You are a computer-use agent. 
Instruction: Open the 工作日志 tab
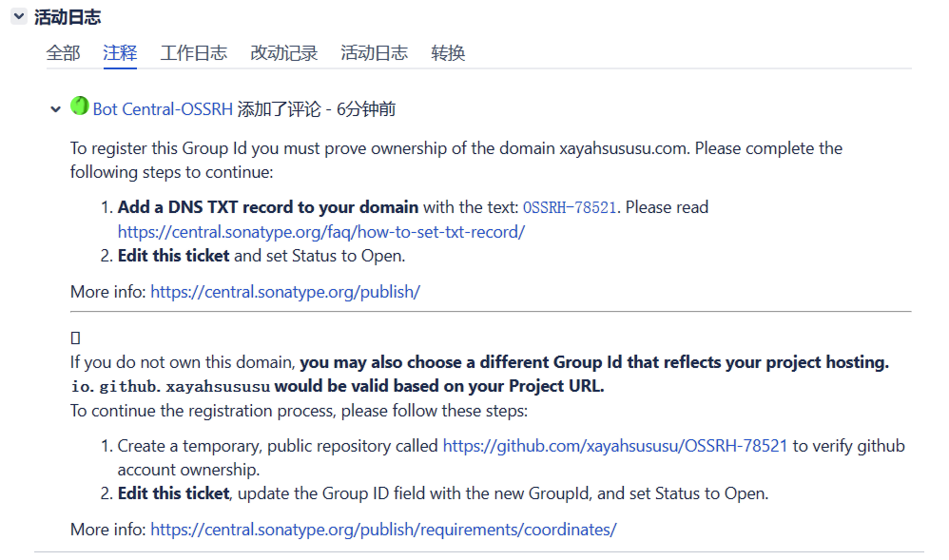194,53
